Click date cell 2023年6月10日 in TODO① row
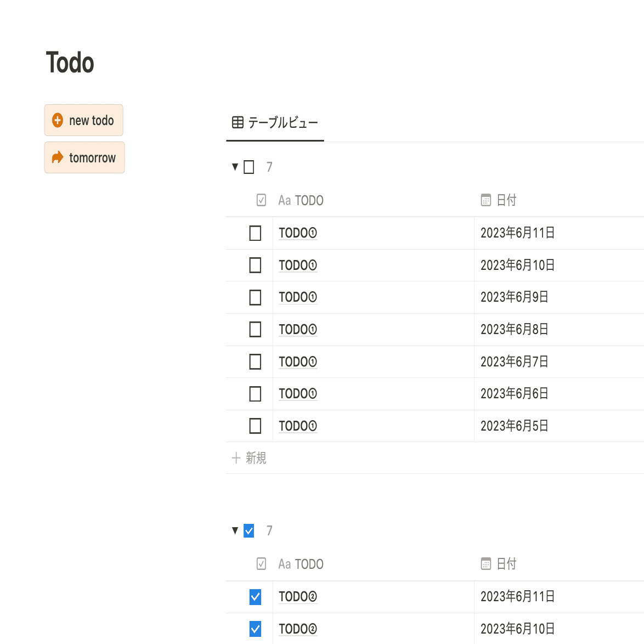 coord(517,265)
